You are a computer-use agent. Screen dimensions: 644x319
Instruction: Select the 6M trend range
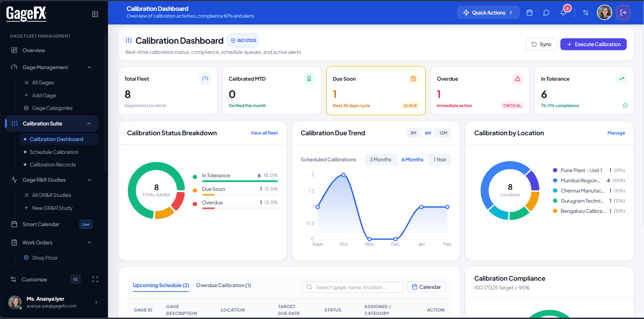coord(428,133)
